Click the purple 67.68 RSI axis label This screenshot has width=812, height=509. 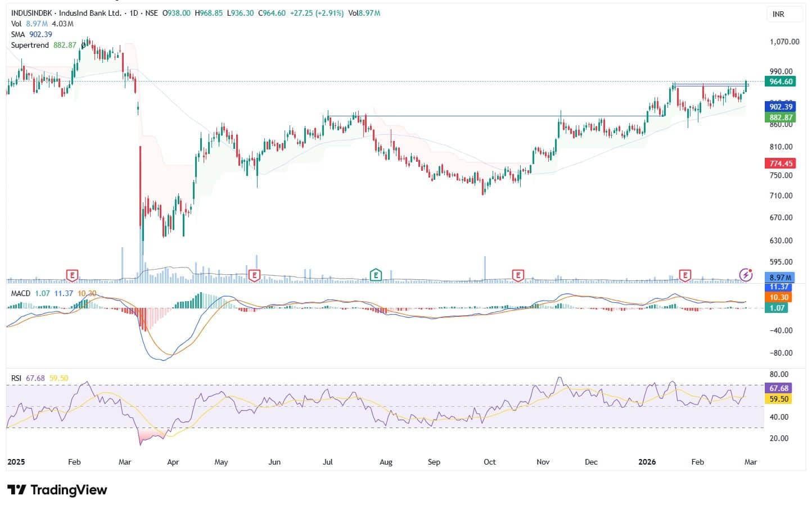coord(779,388)
